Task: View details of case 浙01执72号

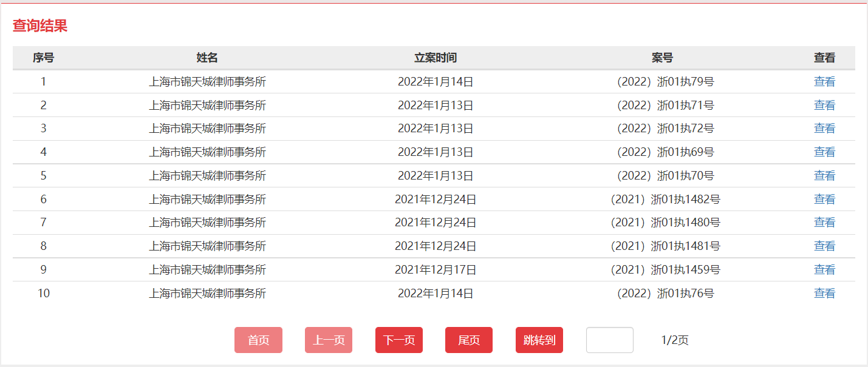Action: pos(824,129)
